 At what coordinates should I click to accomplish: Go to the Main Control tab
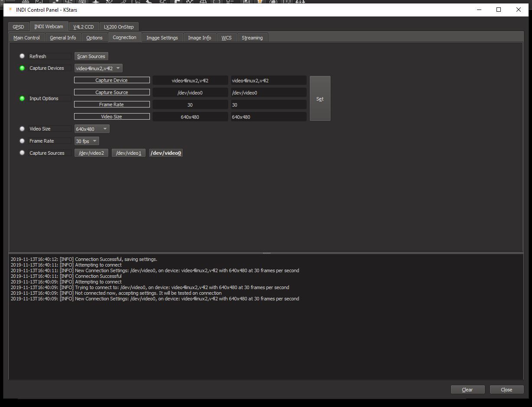26,38
